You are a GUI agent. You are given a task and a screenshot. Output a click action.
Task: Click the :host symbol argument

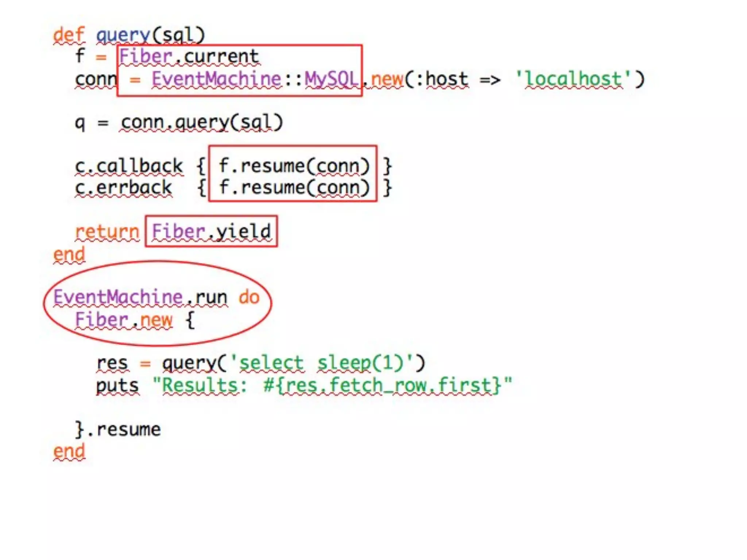(442, 79)
